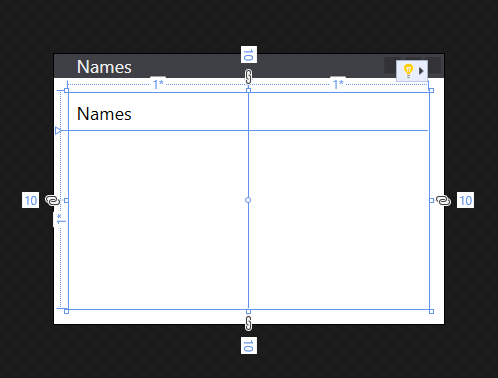This screenshot has height=378, width=498.
Task: Click the center circle handle on column divider
Action: coord(248,200)
